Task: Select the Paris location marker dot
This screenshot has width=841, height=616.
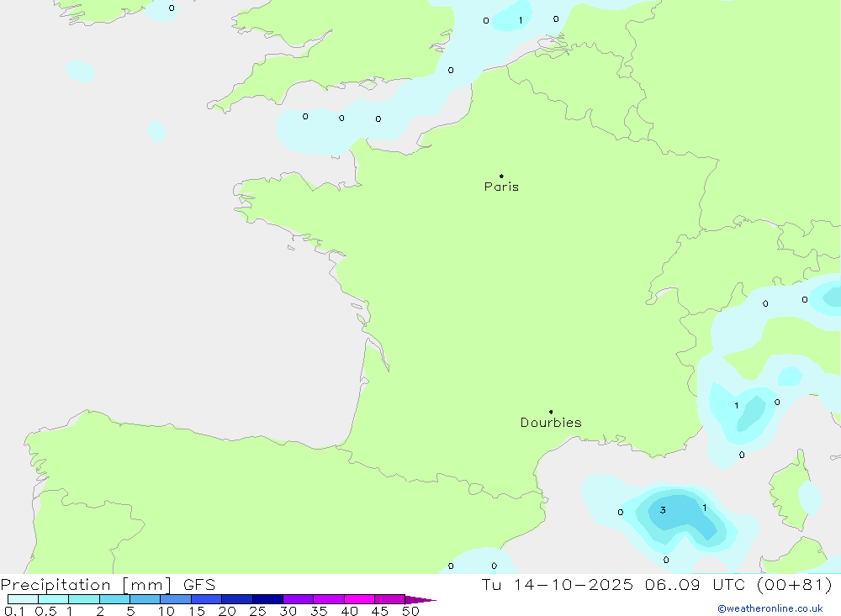Action: (x=501, y=176)
